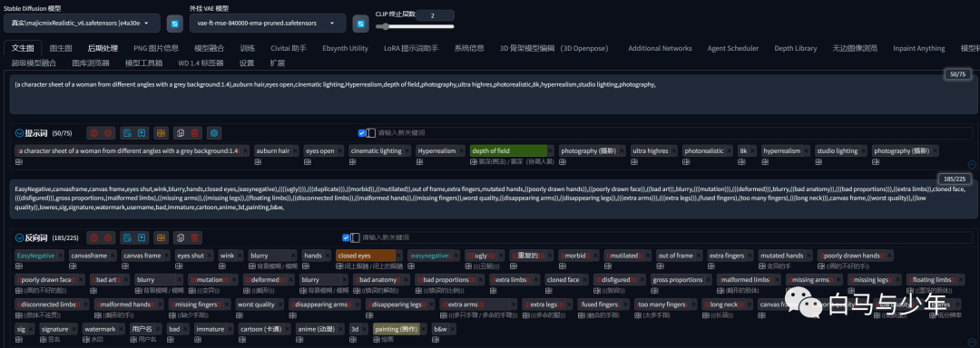The image size is (980, 348).
Task: Open the WD 1.4 标签器 tab
Action: 201,63
